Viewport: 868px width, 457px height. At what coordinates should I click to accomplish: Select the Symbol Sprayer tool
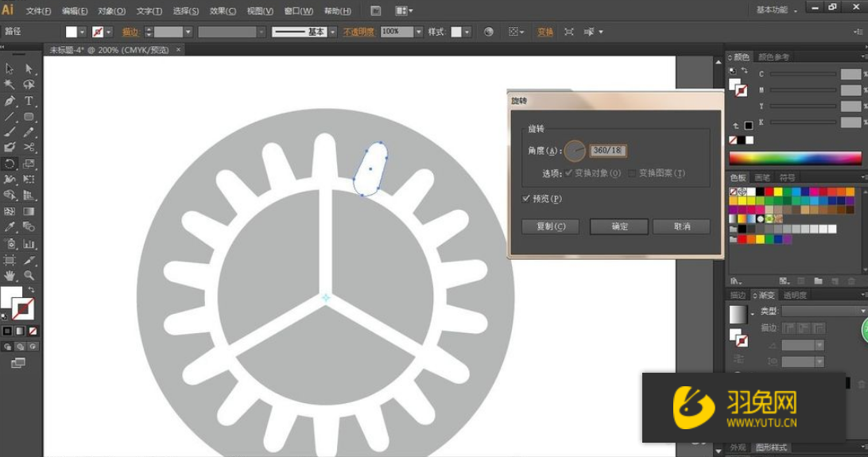[10, 243]
